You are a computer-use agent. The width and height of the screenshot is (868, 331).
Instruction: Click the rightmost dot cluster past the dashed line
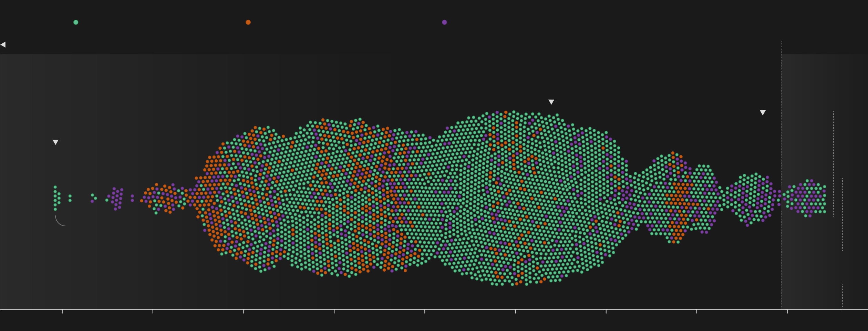coord(808,198)
